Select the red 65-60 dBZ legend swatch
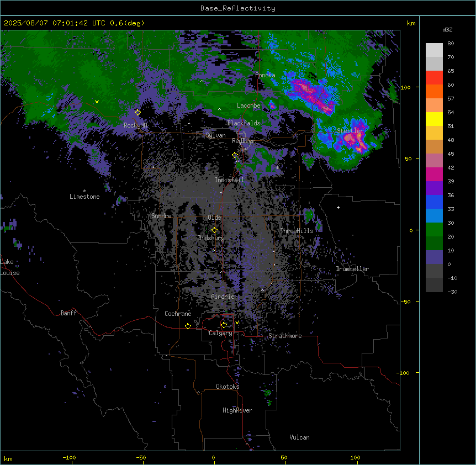Screen dimensions: 476x465 coord(434,78)
